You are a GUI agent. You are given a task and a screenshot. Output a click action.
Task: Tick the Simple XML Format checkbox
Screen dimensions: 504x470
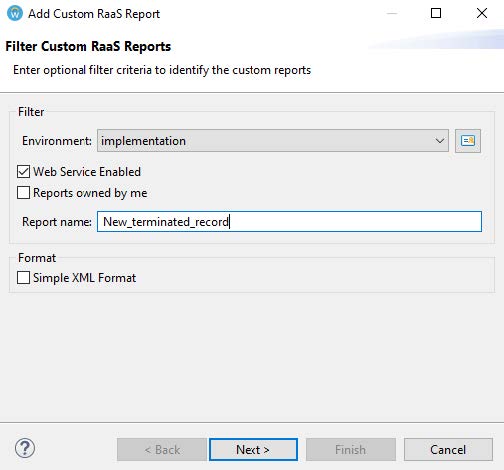[x=23, y=278]
